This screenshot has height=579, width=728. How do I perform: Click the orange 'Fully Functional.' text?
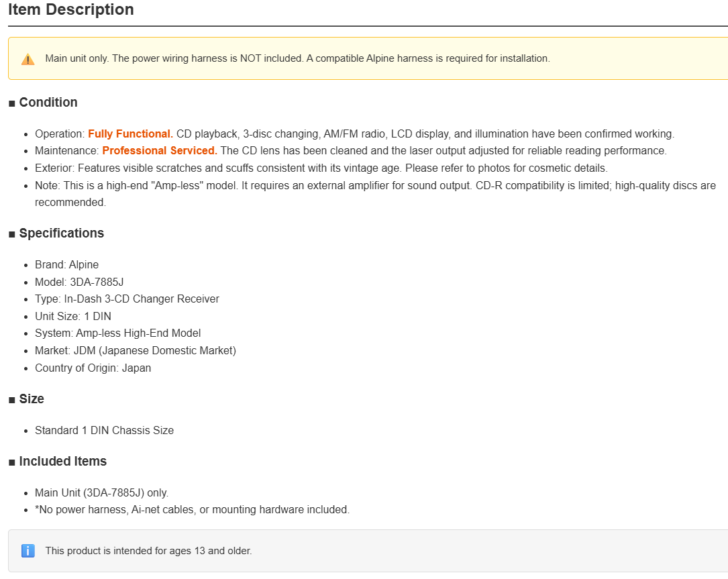(130, 134)
